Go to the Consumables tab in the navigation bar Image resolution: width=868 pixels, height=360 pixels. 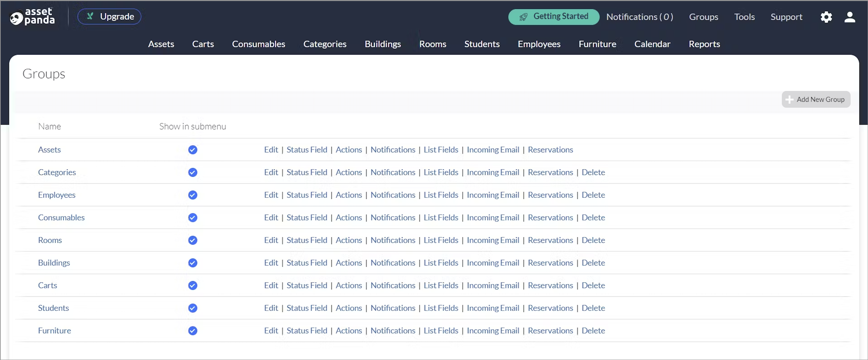click(x=258, y=44)
